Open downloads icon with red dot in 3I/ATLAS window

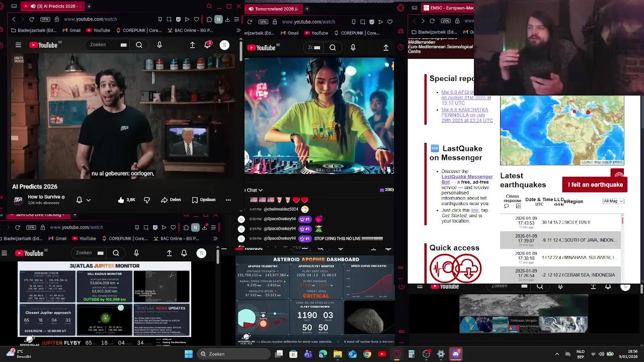point(205,227)
